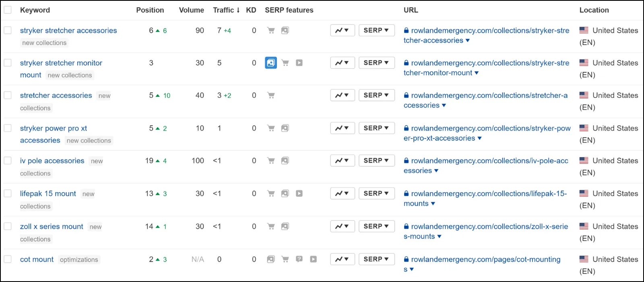Viewport: 644px width, 282px height.
Task: Click optimizations tag on cot mount
Action: 79,260
